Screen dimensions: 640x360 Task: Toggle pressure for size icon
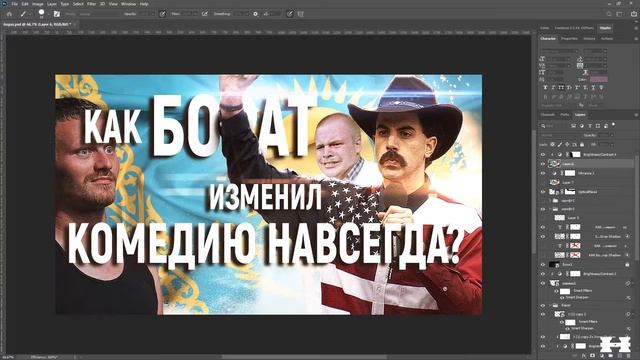289,14
